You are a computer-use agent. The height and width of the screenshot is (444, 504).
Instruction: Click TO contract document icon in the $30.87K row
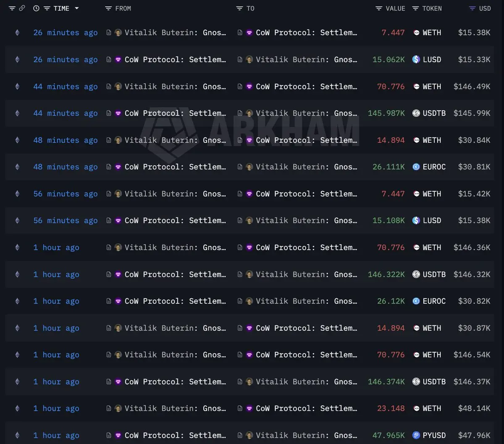(x=240, y=328)
